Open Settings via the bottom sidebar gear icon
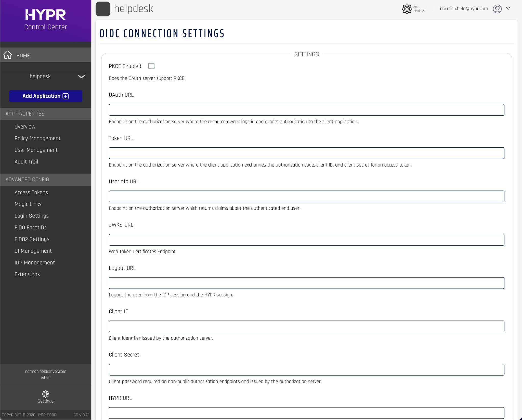 [45, 394]
